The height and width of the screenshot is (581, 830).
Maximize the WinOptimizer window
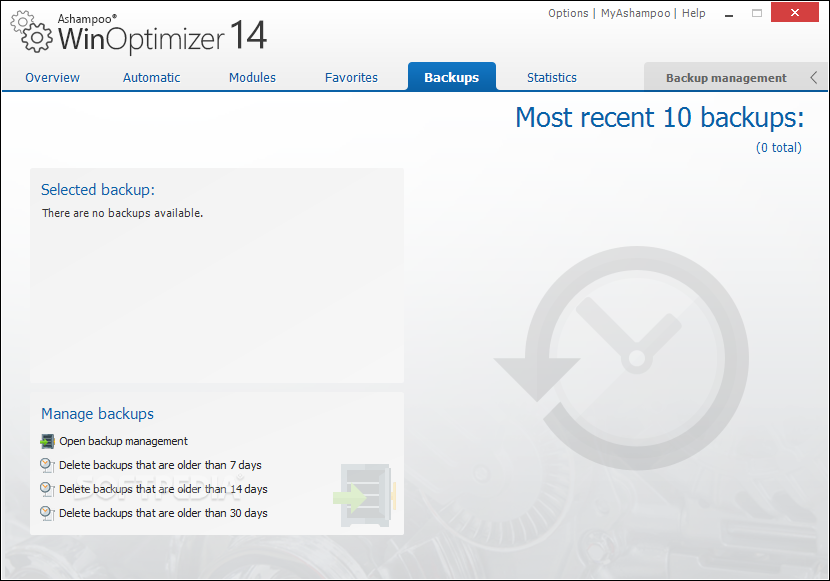(x=757, y=13)
